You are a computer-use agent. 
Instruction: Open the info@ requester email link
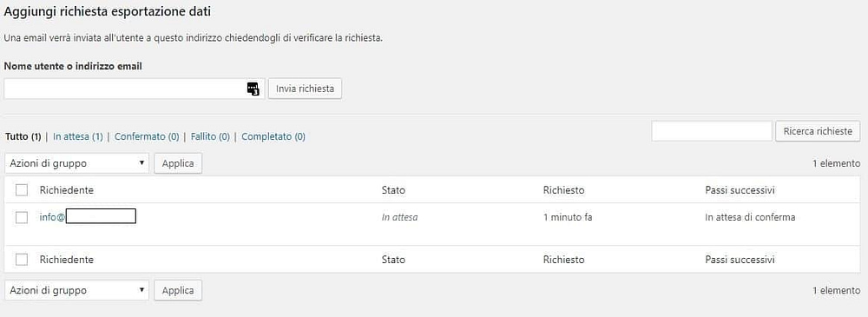(x=88, y=217)
